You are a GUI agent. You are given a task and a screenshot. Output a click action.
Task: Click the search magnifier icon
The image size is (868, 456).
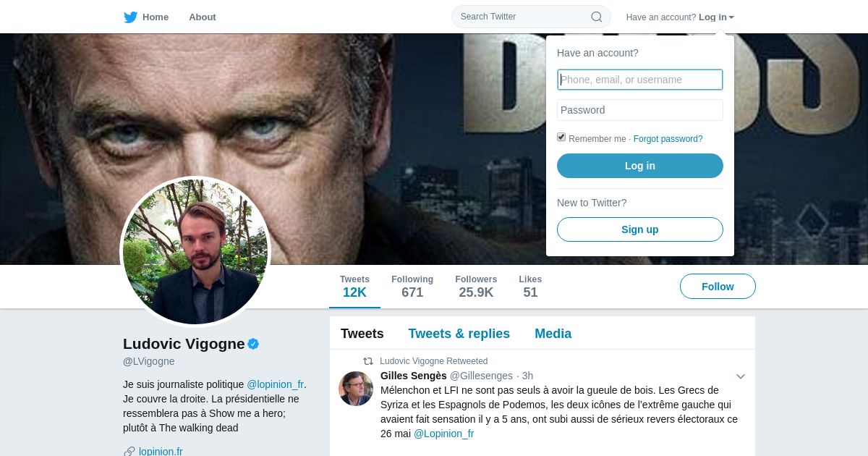[x=597, y=17]
